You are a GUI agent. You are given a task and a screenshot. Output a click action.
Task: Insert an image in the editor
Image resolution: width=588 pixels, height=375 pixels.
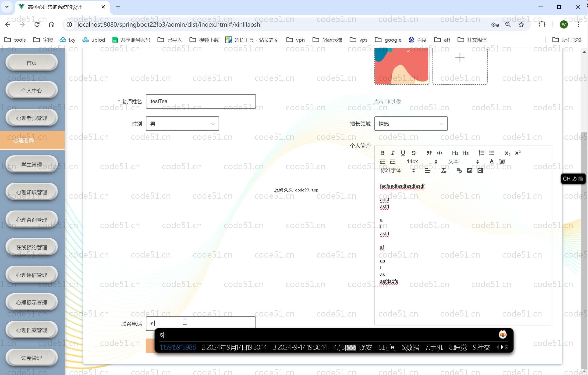click(x=470, y=170)
